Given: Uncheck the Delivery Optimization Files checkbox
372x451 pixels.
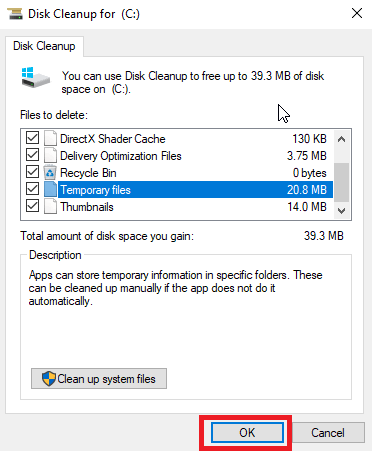Looking at the screenshot, I should (32, 155).
